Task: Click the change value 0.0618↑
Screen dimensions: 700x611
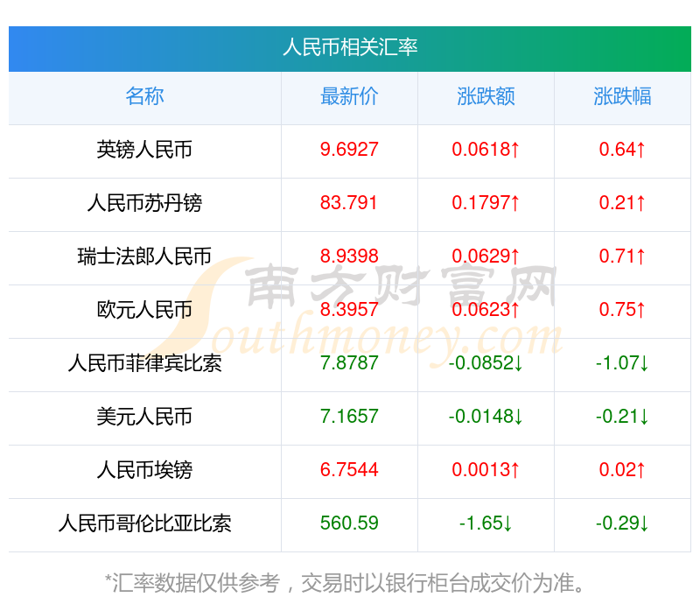Action: point(486,150)
